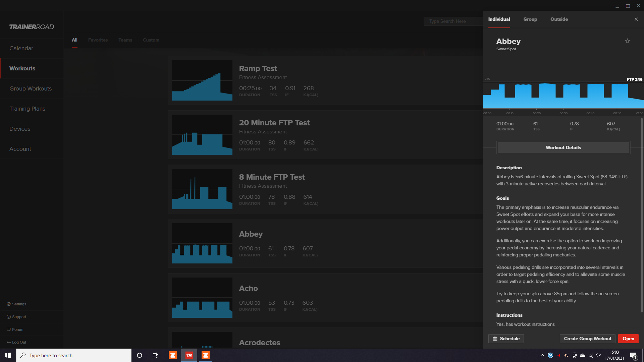Open 20 Minute FTP Test thumbnail
644x362 pixels.
202,135
